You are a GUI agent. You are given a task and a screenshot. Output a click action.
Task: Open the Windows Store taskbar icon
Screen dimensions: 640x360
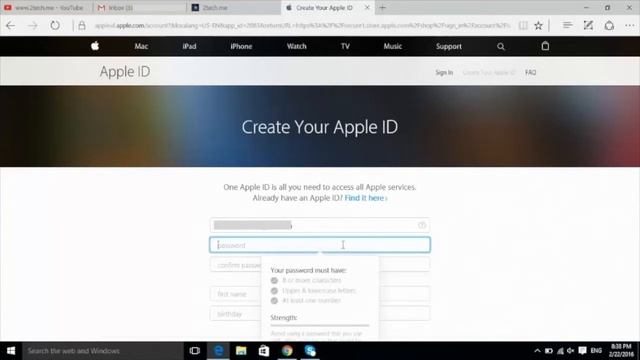pyautogui.click(x=264, y=351)
